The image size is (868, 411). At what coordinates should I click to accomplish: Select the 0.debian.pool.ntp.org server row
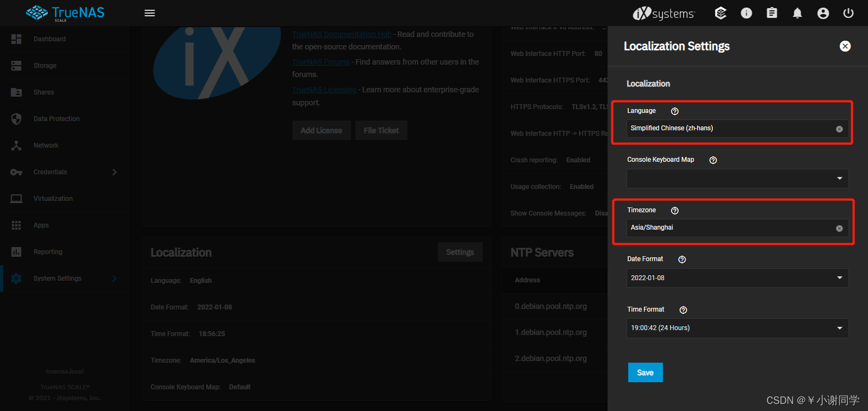(x=555, y=306)
